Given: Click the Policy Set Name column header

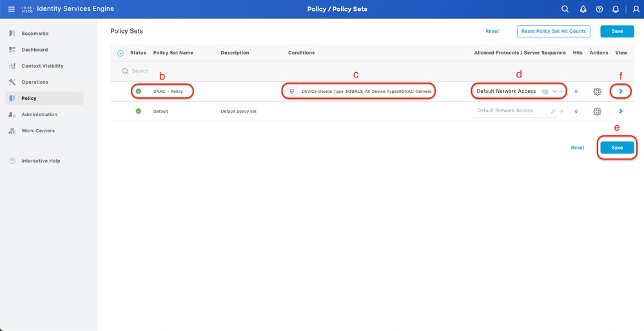Looking at the screenshot, I should click(173, 53).
